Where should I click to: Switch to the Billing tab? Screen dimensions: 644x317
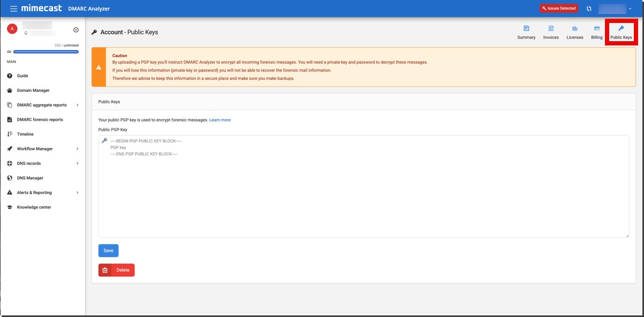click(x=597, y=32)
